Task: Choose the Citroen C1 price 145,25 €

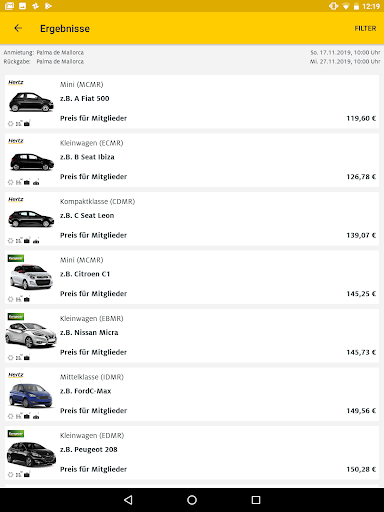Action: 361,294
